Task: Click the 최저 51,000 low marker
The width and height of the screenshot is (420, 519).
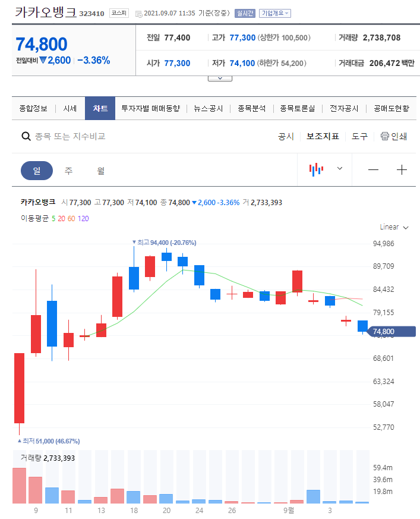Action: pos(49,441)
